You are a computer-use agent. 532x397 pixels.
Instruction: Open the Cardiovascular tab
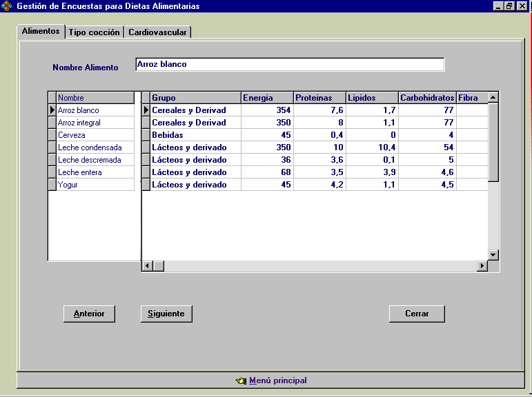pos(157,32)
